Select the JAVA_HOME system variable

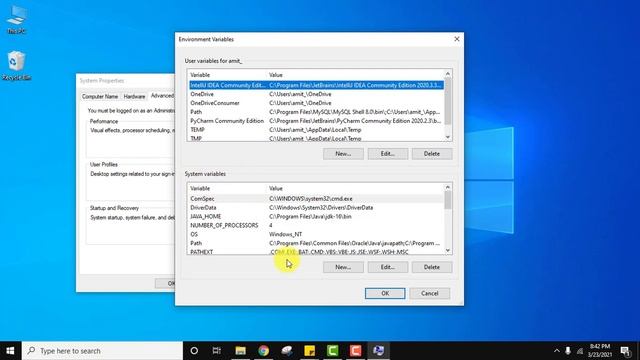316,217
